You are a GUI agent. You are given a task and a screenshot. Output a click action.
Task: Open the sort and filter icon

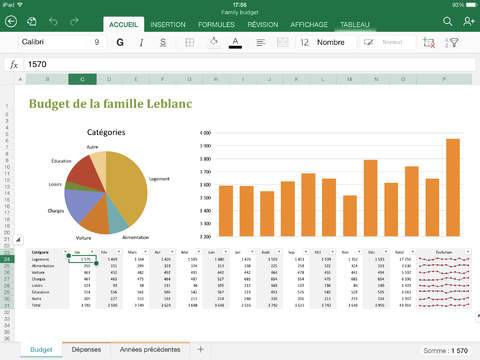pos(452,43)
